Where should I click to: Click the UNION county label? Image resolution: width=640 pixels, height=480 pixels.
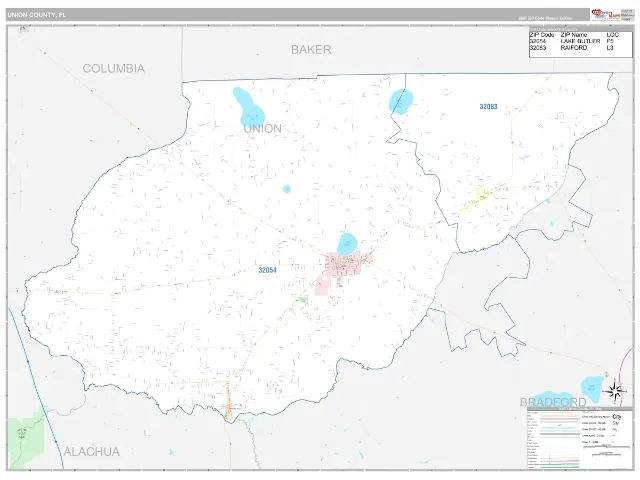click(x=262, y=129)
